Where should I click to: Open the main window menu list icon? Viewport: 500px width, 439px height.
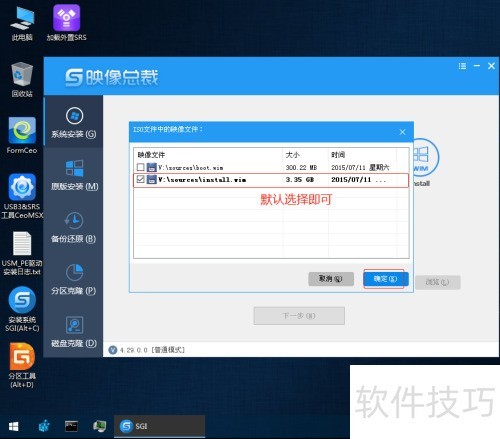[x=462, y=66]
